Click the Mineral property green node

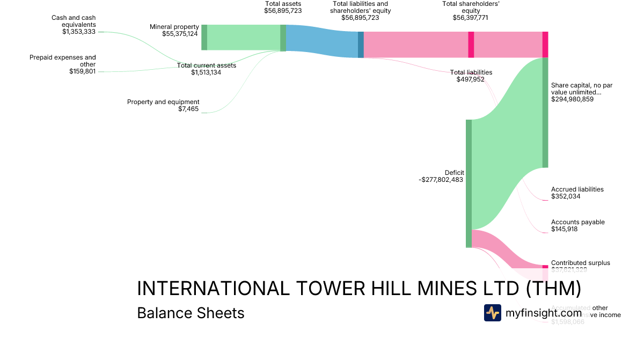pyautogui.click(x=204, y=37)
